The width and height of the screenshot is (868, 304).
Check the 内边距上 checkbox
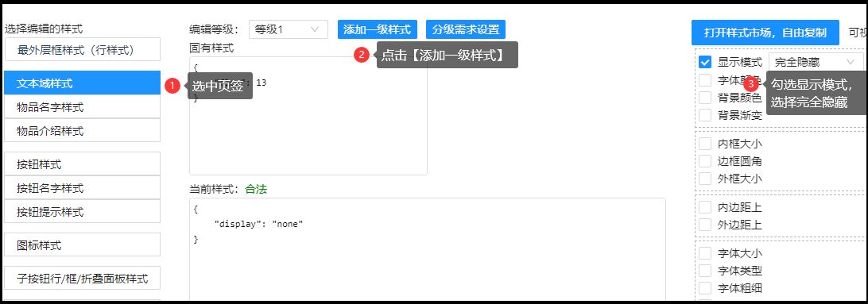(x=705, y=207)
